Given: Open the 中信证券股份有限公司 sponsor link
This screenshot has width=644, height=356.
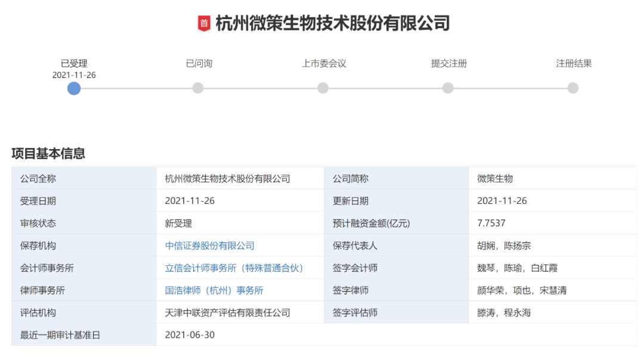Looking at the screenshot, I should coord(210,246).
